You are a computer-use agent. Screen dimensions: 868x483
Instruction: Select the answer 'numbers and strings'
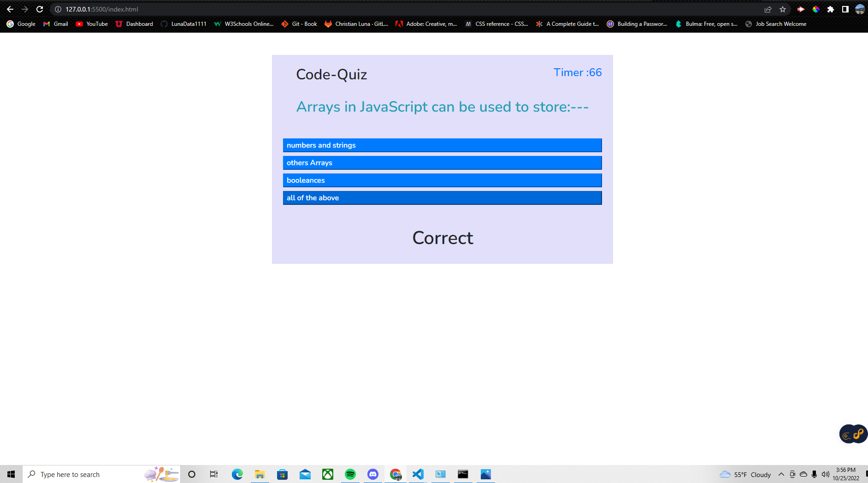[x=442, y=145]
